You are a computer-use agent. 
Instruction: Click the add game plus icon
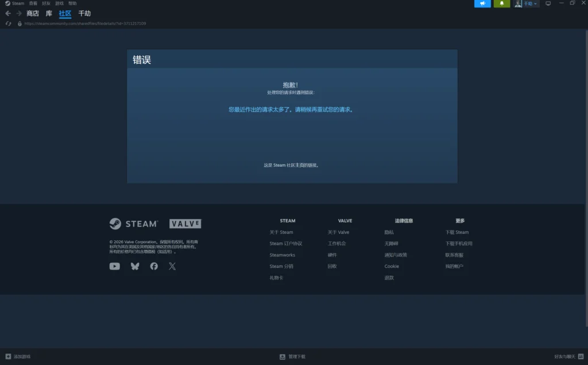click(8, 356)
